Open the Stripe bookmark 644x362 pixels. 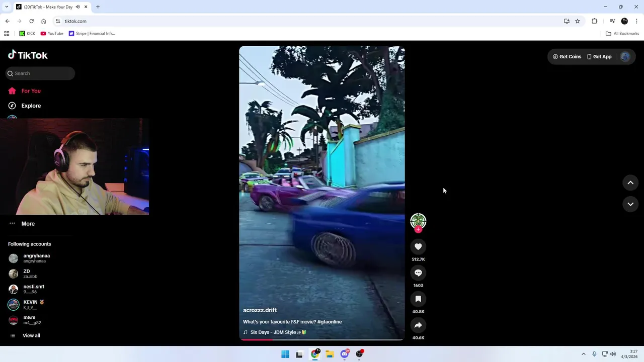(x=92, y=34)
